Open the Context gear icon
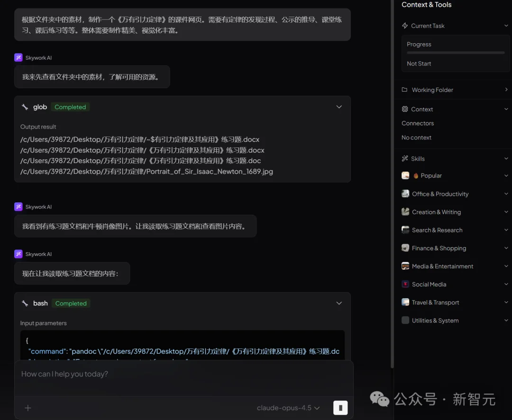The width and height of the screenshot is (512, 420). tap(405, 109)
